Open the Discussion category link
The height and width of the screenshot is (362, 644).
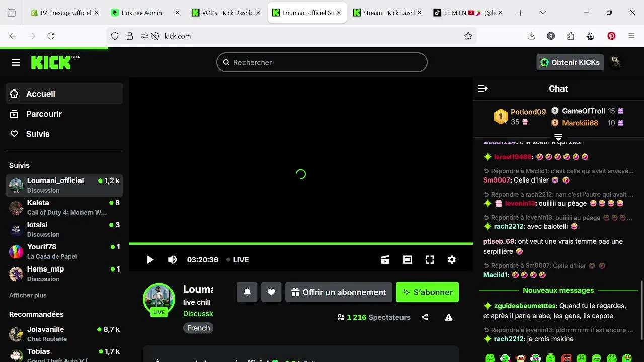[198, 313]
